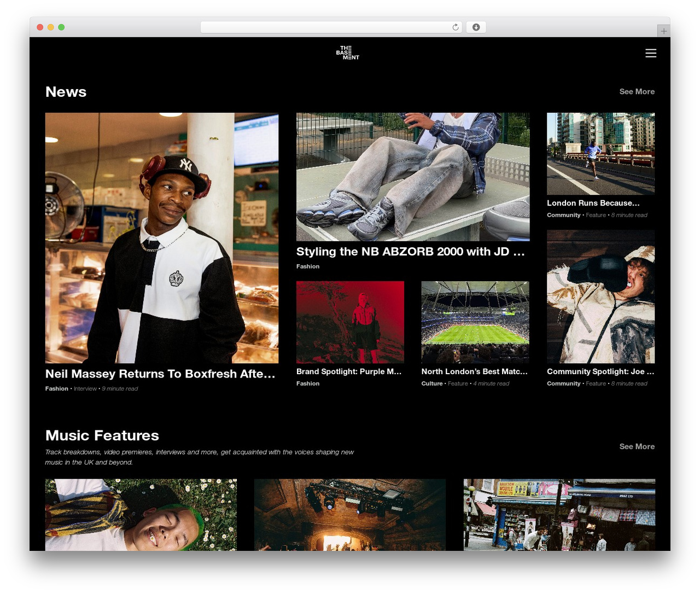Select the Fashion tag under NB ABZORB article
The width and height of the screenshot is (700, 593).
point(308,266)
